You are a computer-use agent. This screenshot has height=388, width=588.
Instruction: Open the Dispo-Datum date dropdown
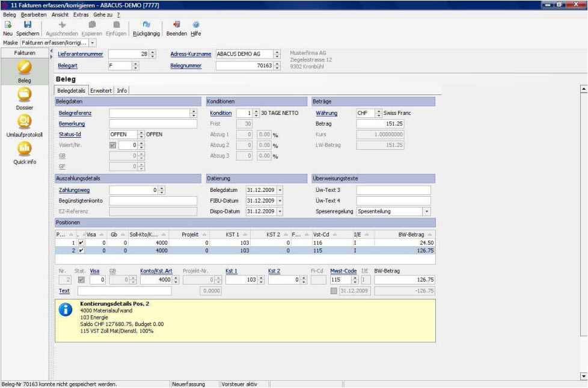pos(280,212)
